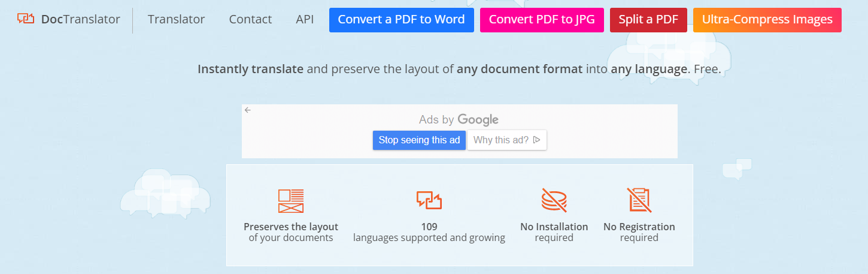Click the '109' languages count text
The height and width of the screenshot is (274, 868).
click(429, 227)
